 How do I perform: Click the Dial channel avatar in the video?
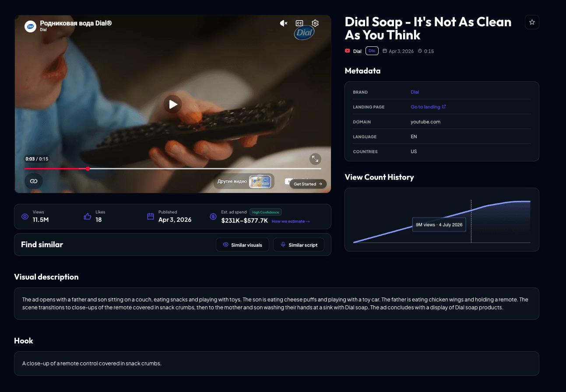tap(30, 26)
